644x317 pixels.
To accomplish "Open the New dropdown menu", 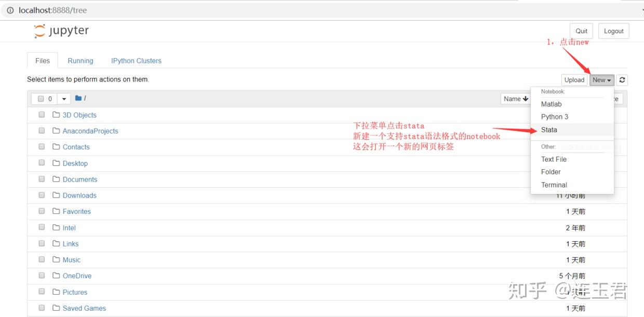I will tap(601, 79).
